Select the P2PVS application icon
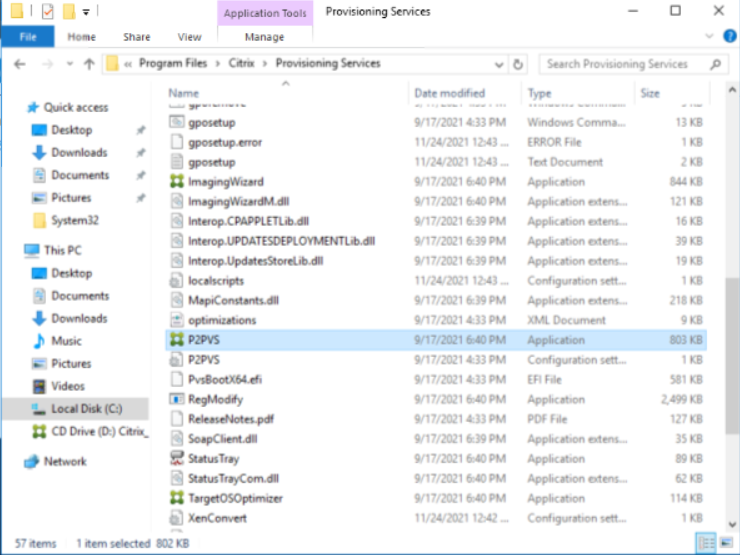740x555 pixels. tap(177, 340)
